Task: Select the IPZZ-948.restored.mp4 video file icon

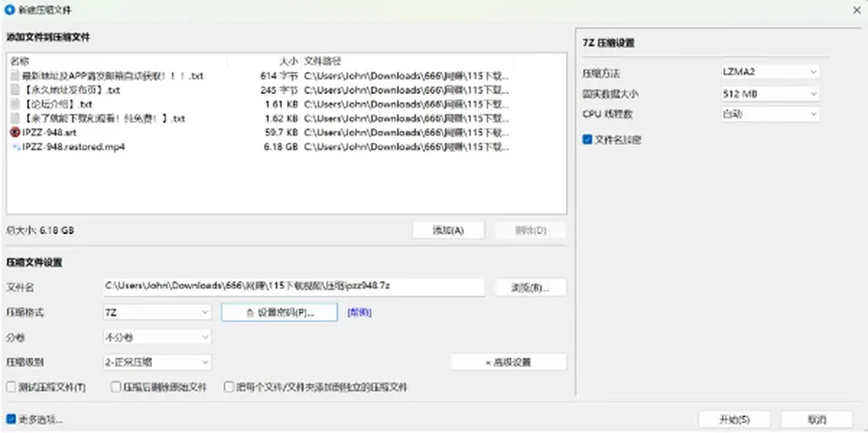Action: pyautogui.click(x=15, y=147)
